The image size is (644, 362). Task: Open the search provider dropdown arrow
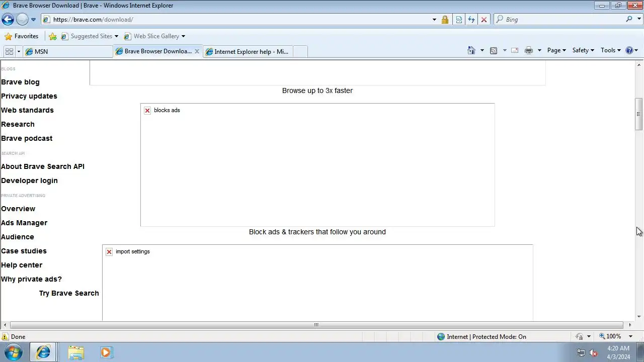click(x=639, y=20)
